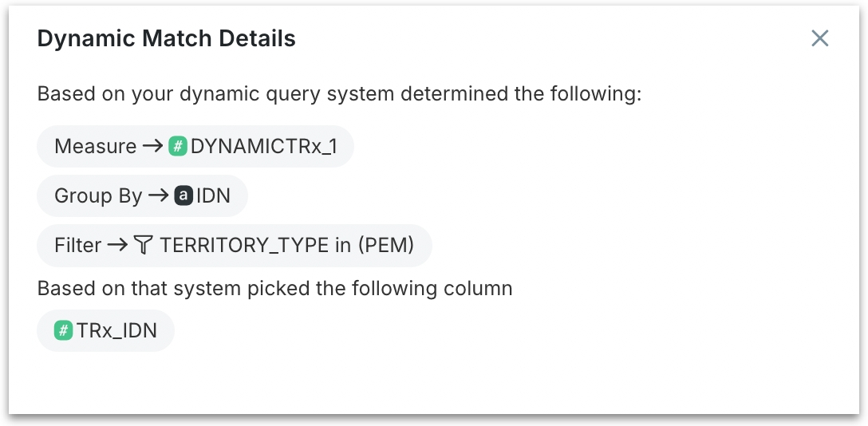This screenshot has width=868, height=426.
Task: Select the IDN attribute name
Action: coord(213,195)
